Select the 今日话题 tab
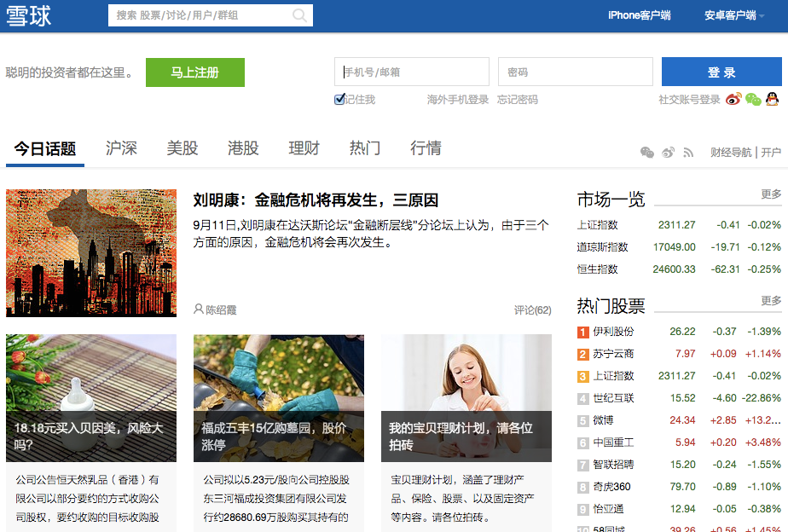 (45, 148)
